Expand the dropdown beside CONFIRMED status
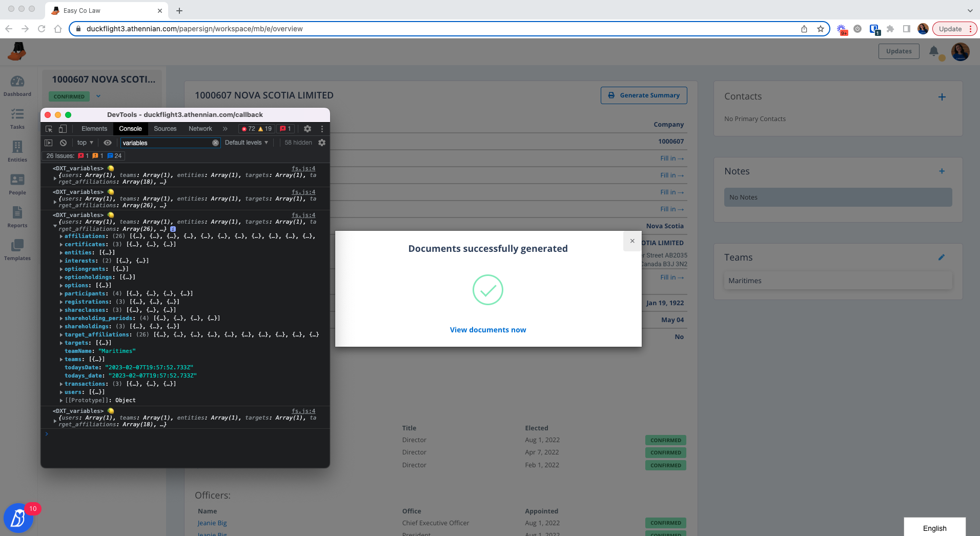The image size is (980, 536). pyautogui.click(x=98, y=96)
